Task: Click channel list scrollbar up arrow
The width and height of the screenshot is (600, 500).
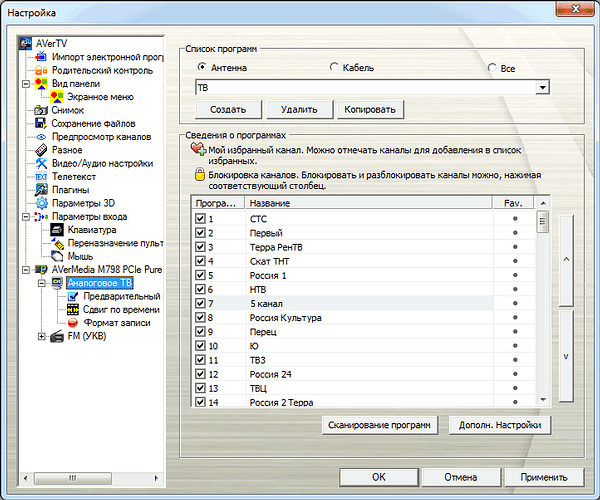Action: point(543,203)
